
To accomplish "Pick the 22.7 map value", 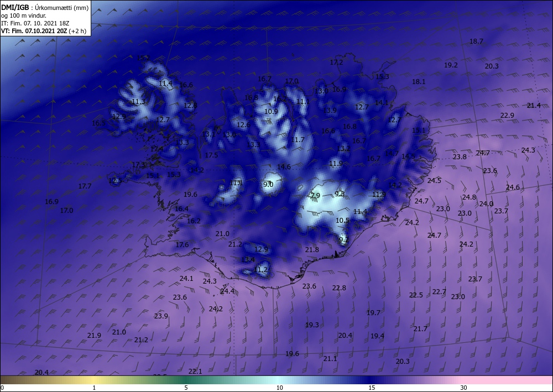I will tap(439, 292).
